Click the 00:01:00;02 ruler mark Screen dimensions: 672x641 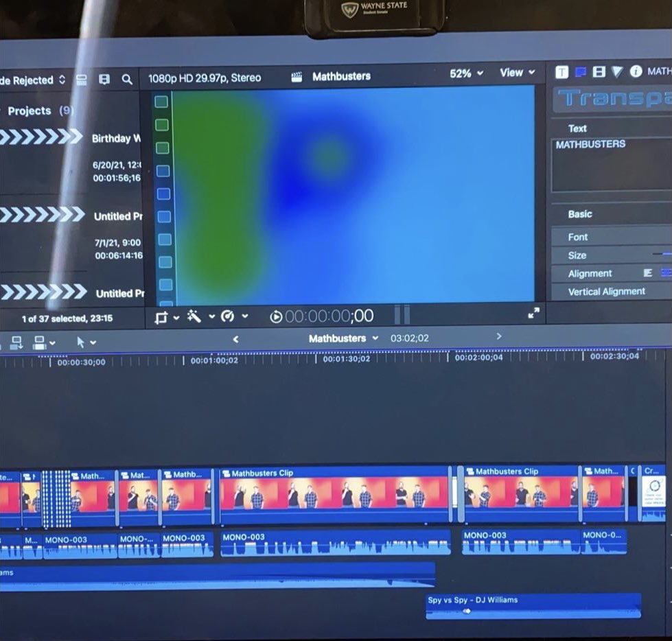214,361
